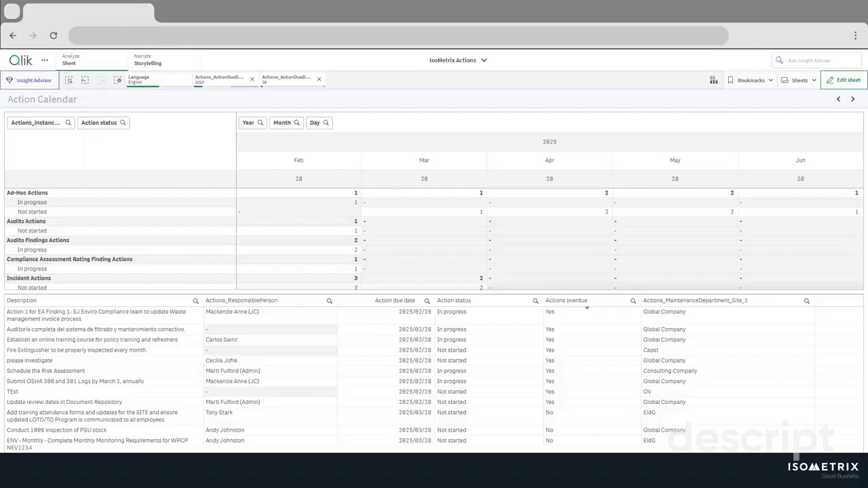The image size is (868, 488).
Task: Open Insight Advisor
Action: 29,80
